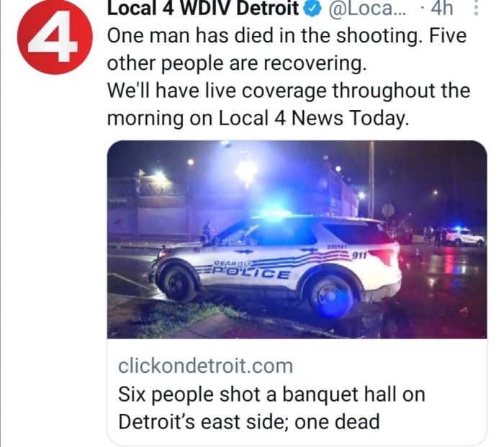Open the 4h timestamp permalink
Viewport: 504px width, 447px height.
[x=441, y=9]
